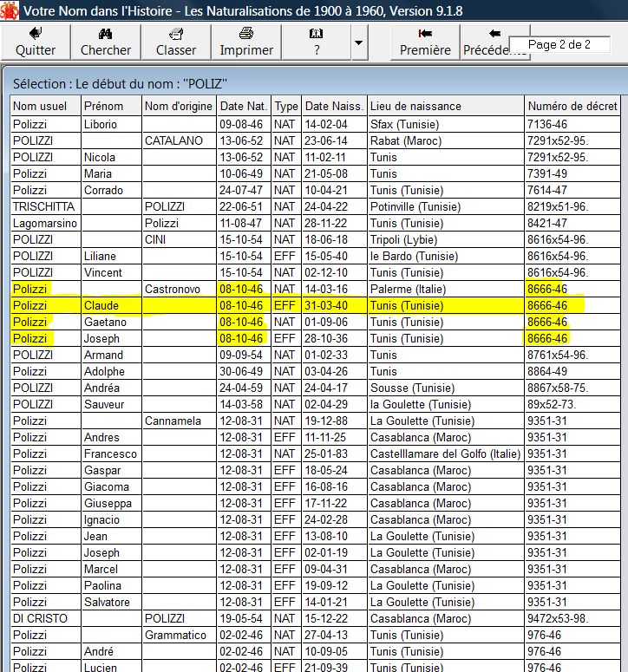This screenshot has width=628, height=672.
Task: Open the help book '?' button
Action: 317,42
